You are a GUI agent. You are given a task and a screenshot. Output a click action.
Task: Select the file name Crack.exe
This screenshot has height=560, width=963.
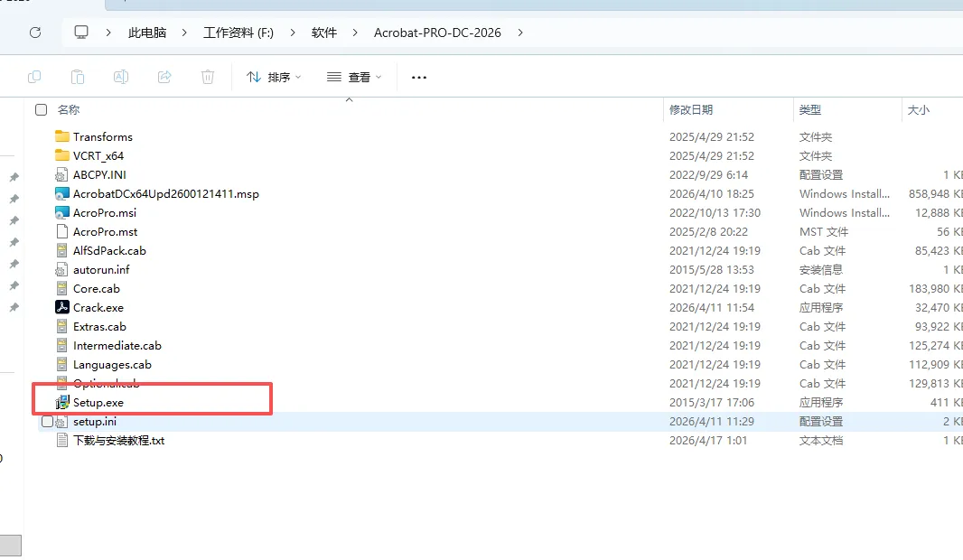(x=98, y=307)
